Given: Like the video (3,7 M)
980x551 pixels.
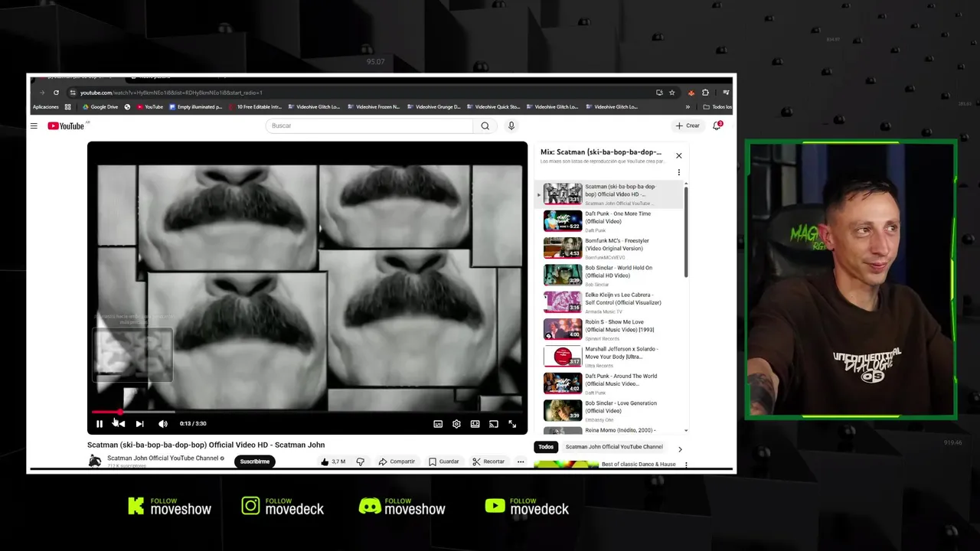Looking at the screenshot, I should 333,461.
